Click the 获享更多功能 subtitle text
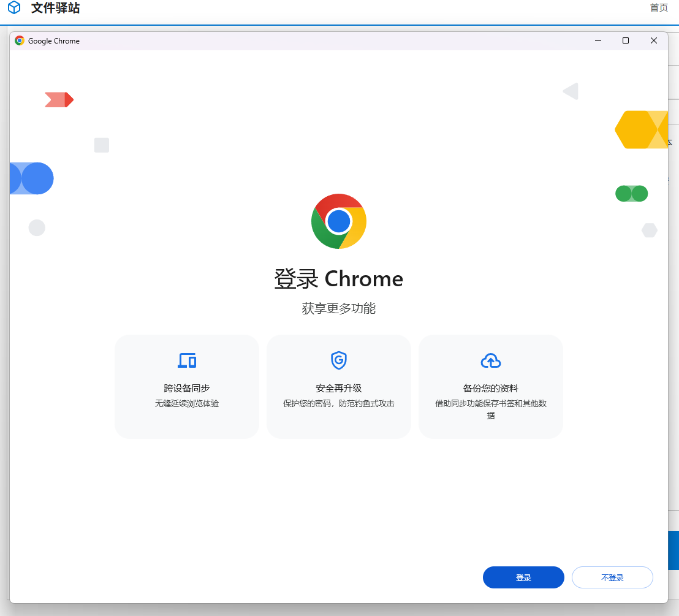This screenshot has height=616, width=679. [339, 308]
